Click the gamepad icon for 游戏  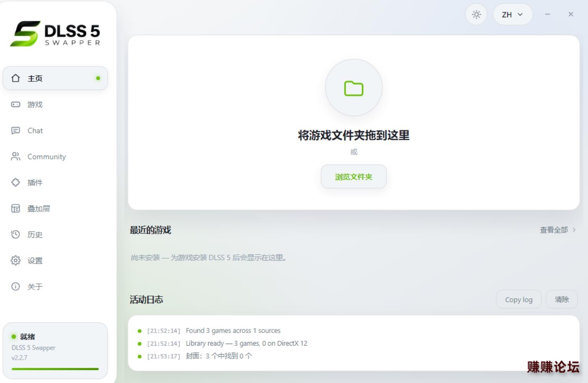(15, 104)
